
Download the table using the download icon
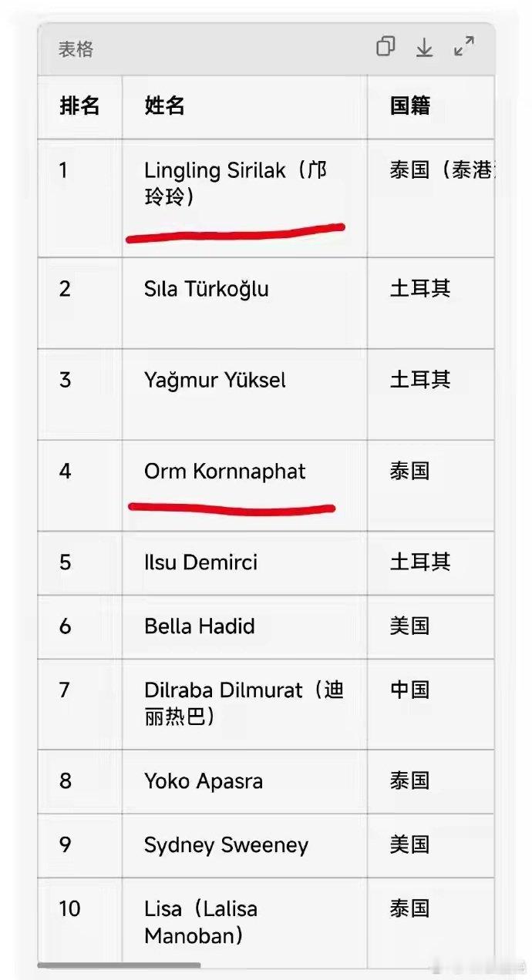pyautogui.click(x=424, y=48)
